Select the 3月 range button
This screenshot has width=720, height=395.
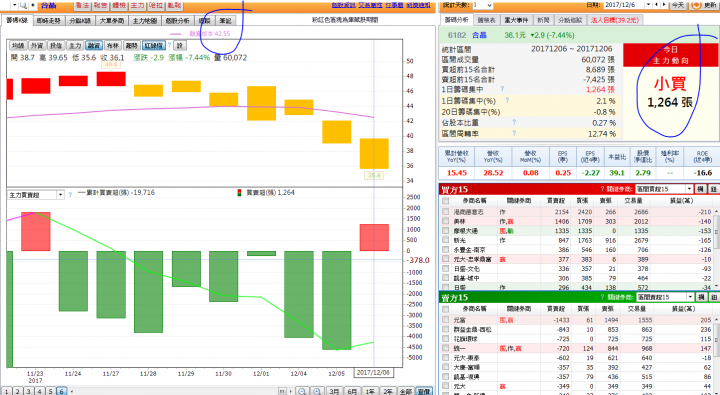[334, 391]
